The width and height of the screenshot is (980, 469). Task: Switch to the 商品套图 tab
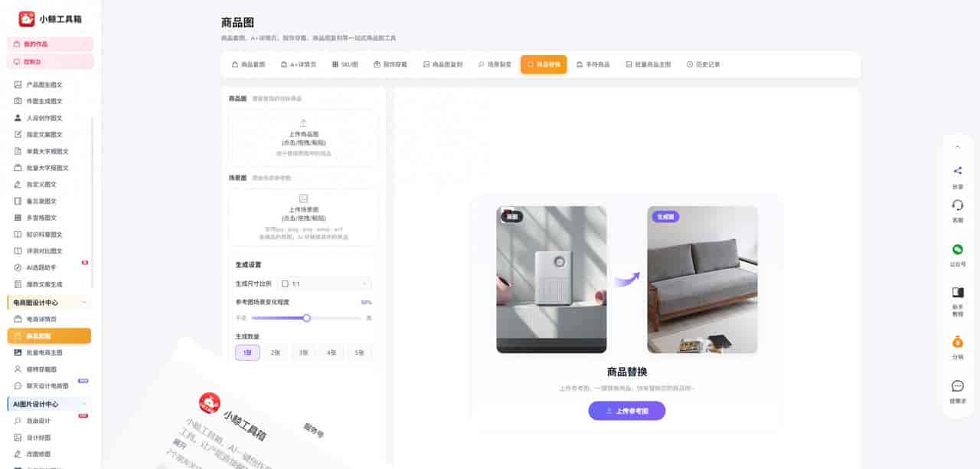[x=249, y=64]
